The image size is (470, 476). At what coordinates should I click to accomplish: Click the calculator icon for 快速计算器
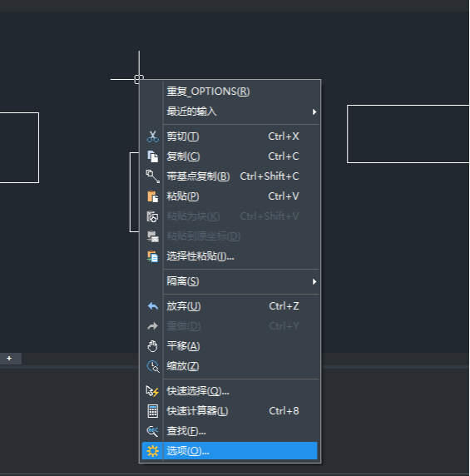(x=152, y=411)
